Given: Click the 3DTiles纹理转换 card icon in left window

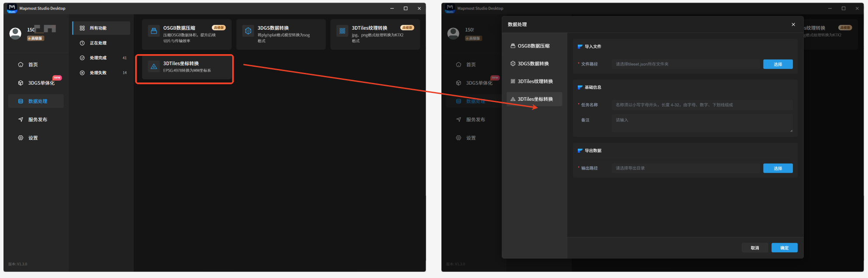Looking at the screenshot, I should (x=342, y=31).
